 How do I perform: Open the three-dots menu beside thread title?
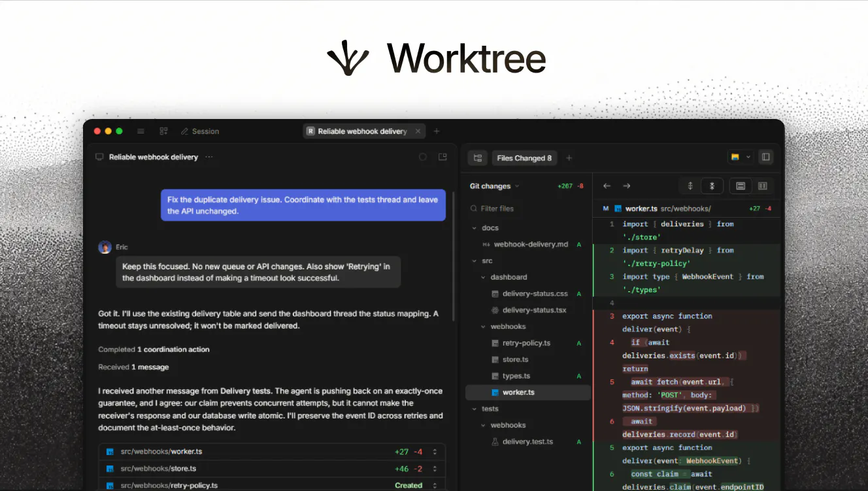click(x=209, y=157)
